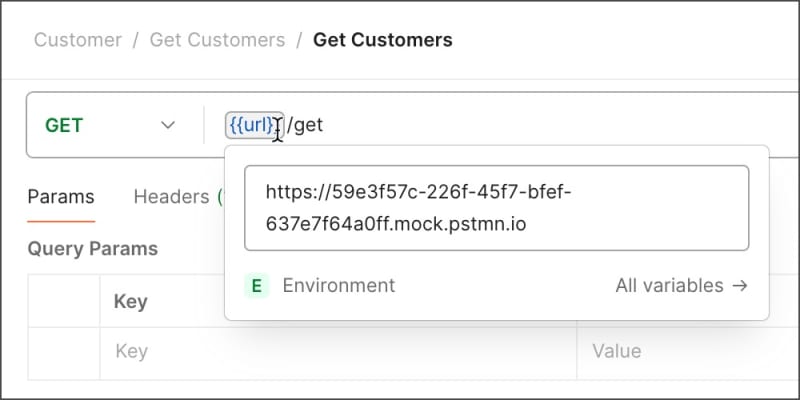
Task: Click the Environment scope label
Action: point(338,286)
